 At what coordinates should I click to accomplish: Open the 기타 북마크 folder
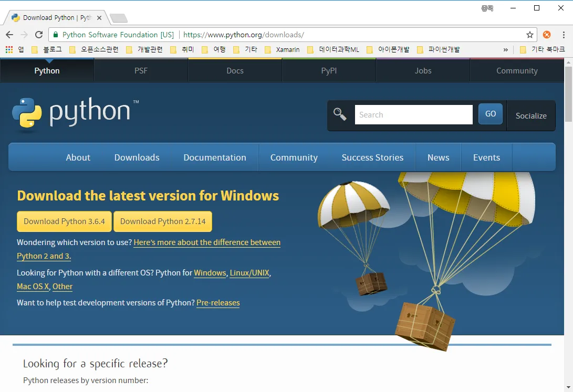point(543,49)
